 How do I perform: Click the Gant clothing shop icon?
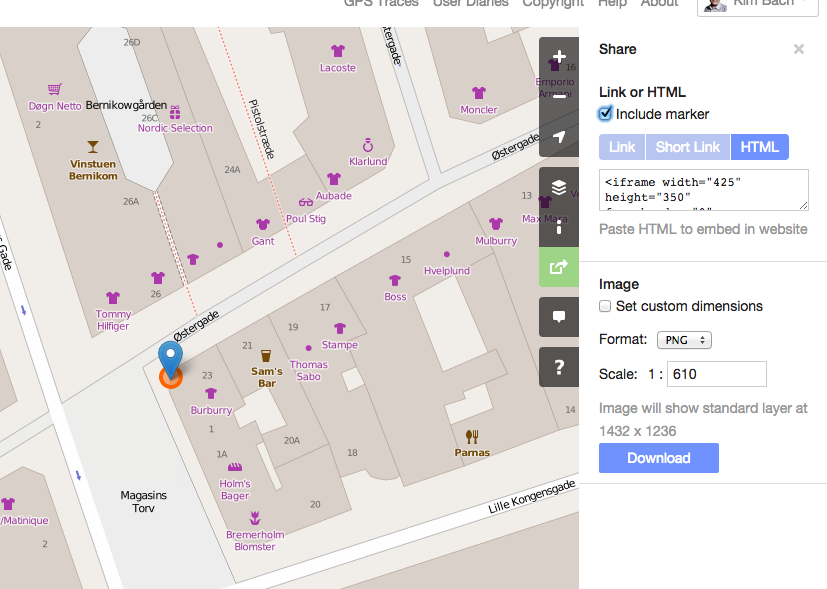point(263,224)
